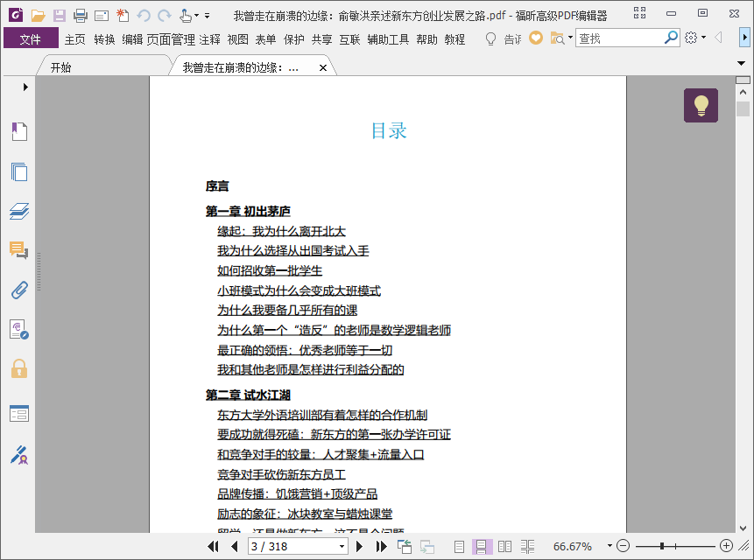Click the magnifier search icon in find box
The width and height of the screenshot is (754, 560).
[x=671, y=38]
